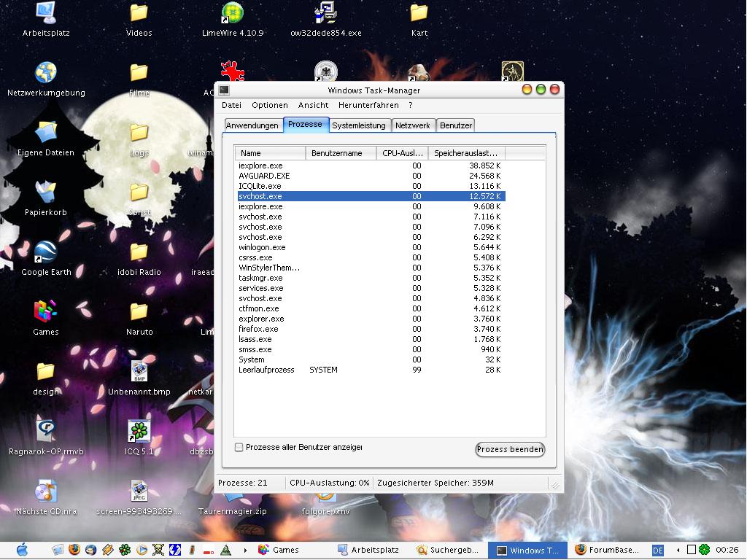Image resolution: width=747 pixels, height=560 pixels.
Task: Launch Windows Media Player quick launch icon
Action: click(x=142, y=550)
